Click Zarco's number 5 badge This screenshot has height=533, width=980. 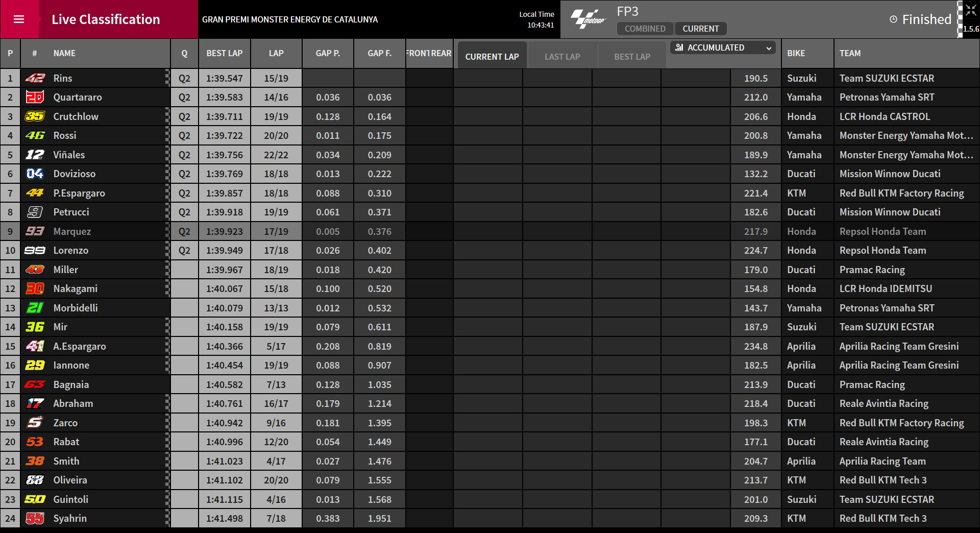[x=35, y=423]
